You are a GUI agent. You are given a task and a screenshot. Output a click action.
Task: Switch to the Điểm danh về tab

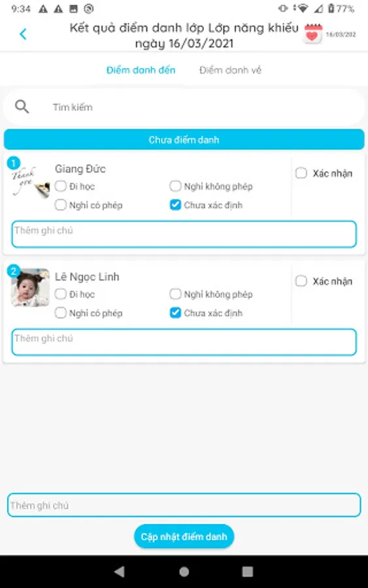(x=230, y=70)
